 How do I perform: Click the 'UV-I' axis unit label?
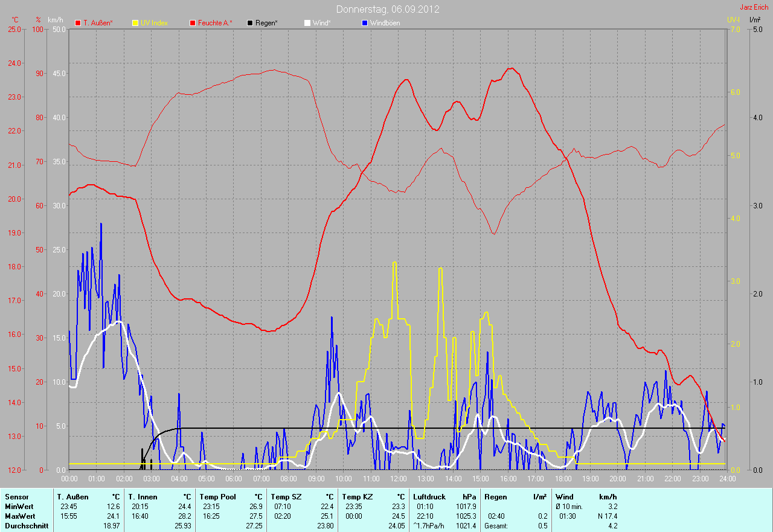pyautogui.click(x=733, y=19)
